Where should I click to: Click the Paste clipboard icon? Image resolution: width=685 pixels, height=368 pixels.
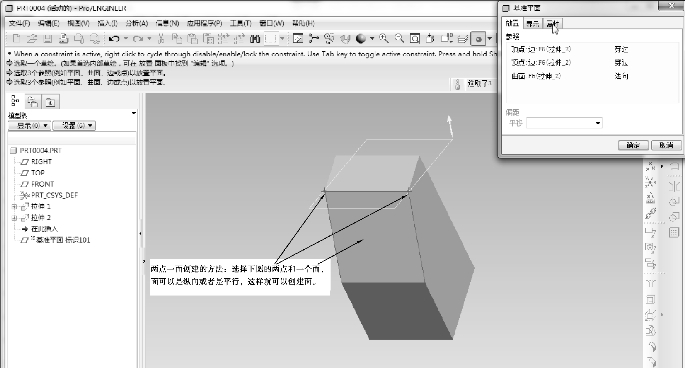tap(192, 39)
